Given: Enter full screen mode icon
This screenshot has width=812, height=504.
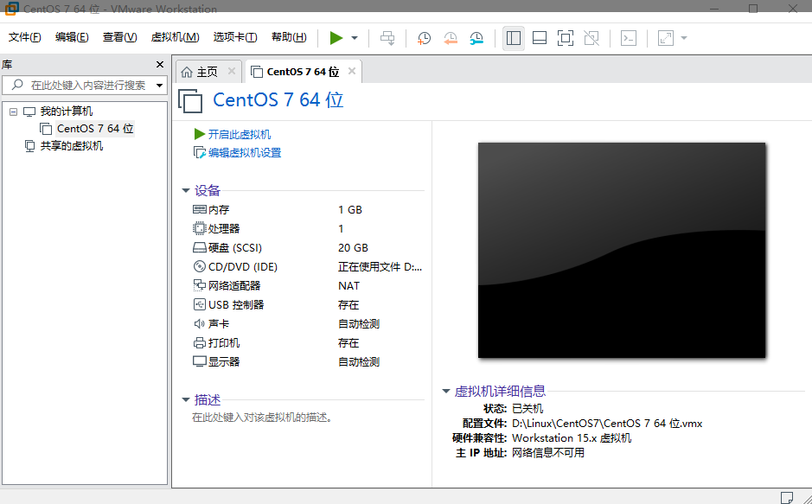Looking at the screenshot, I should 566,38.
